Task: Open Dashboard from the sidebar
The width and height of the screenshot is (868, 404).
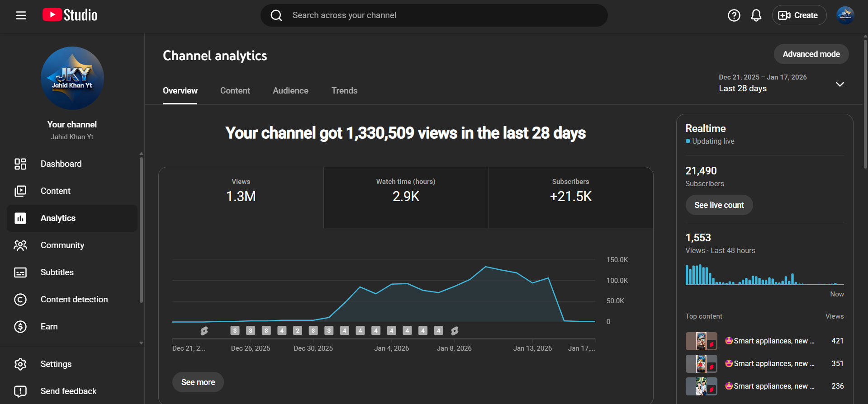Action: (61, 164)
